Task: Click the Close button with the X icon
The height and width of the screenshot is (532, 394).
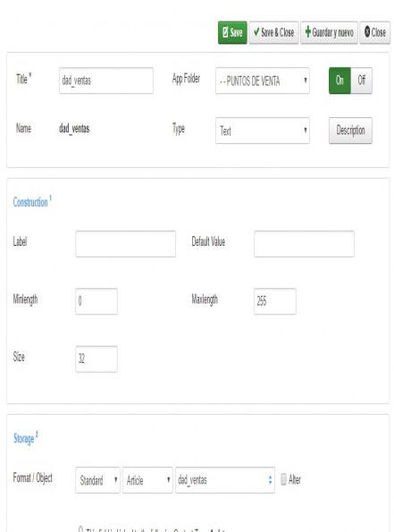Action: click(x=374, y=32)
